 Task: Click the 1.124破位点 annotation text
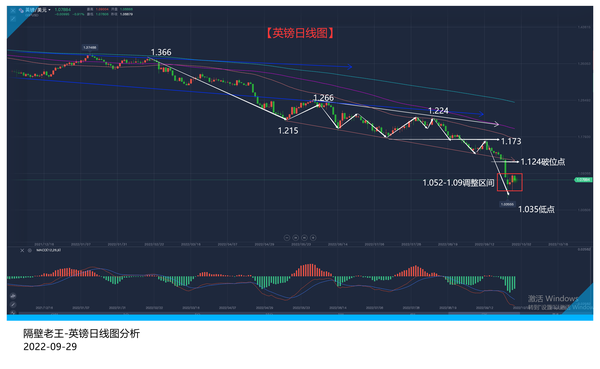[543, 162]
